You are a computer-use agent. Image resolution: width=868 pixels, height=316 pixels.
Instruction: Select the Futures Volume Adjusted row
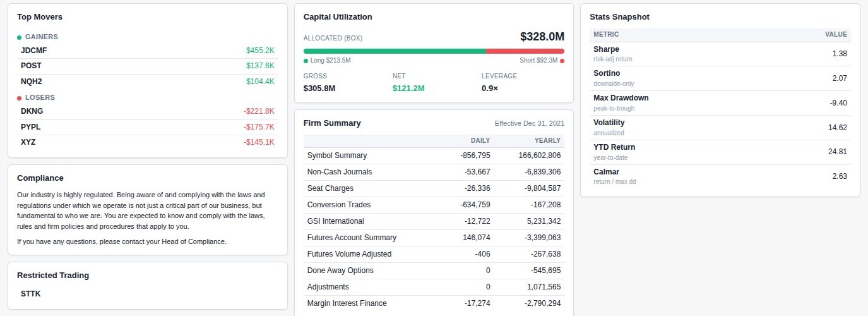click(434, 254)
